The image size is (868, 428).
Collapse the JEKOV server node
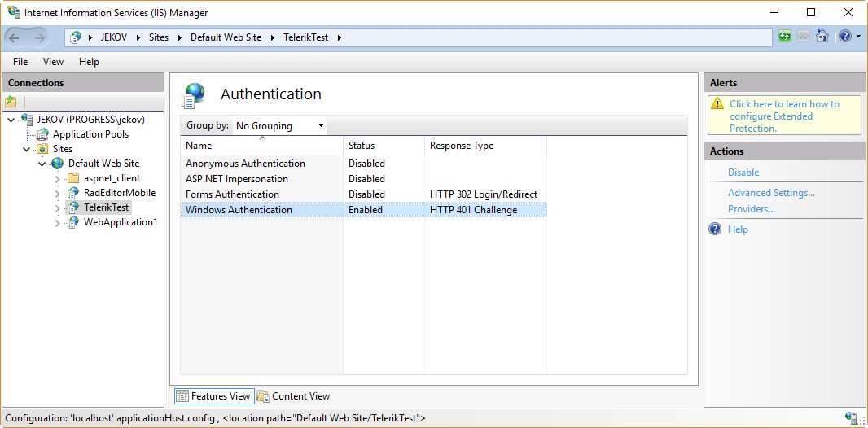(12, 120)
